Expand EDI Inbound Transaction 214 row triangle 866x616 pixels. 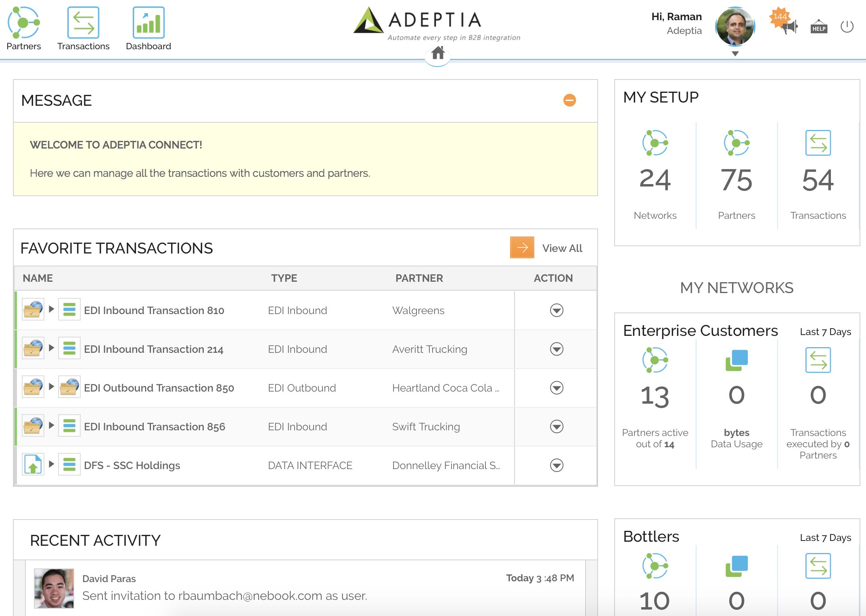[x=51, y=348]
